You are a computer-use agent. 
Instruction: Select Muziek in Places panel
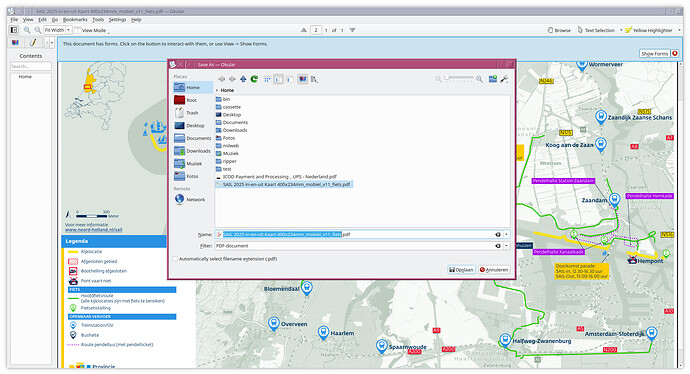point(194,164)
